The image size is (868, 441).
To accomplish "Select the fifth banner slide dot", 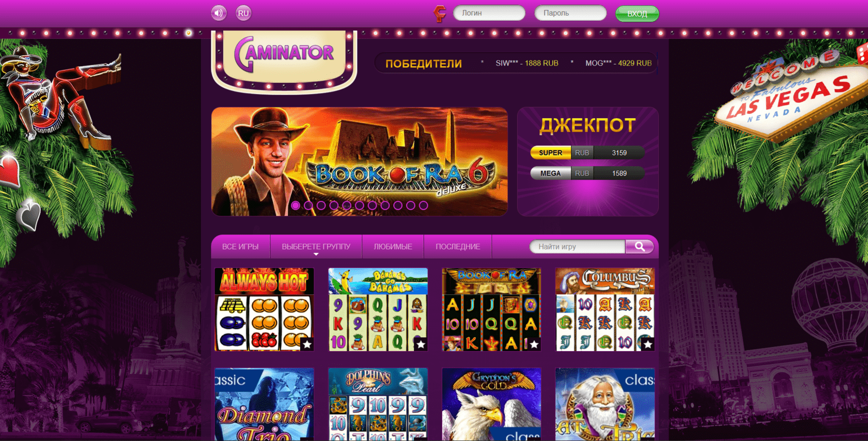I will point(347,205).
